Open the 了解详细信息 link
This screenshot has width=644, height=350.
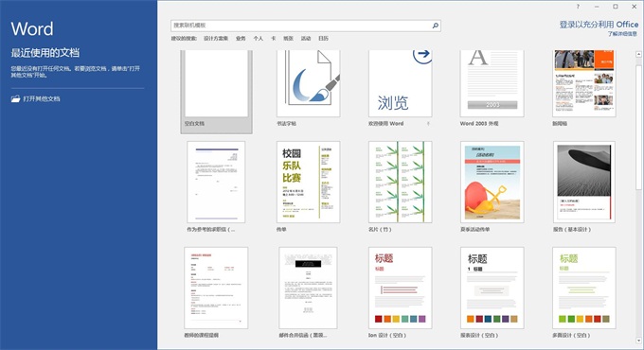(x=622, y=34)
